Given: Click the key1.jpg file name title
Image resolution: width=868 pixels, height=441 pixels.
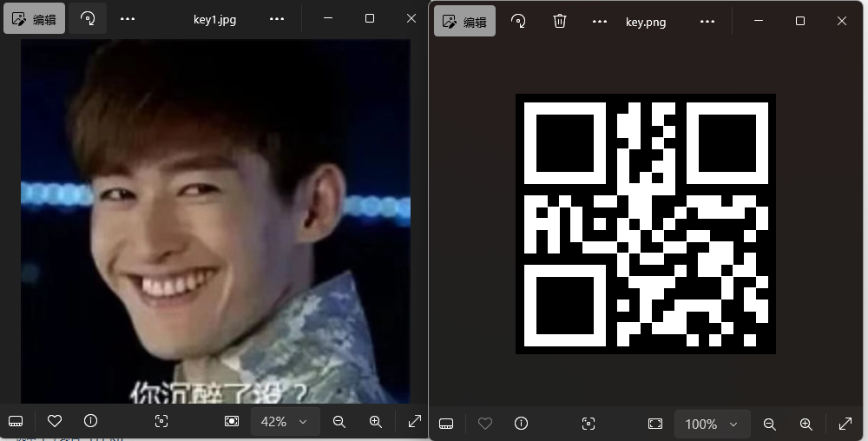Looking at the screenshot, I should [214, 19].
